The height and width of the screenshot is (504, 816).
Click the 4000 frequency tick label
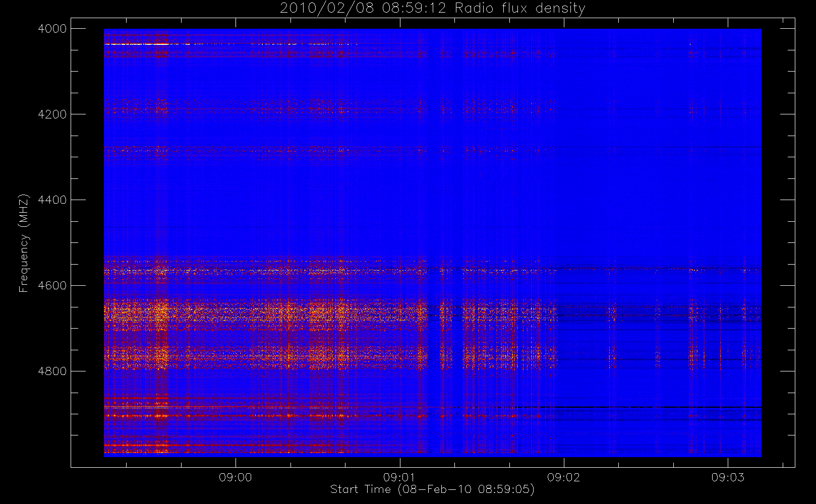click(52, 29)
